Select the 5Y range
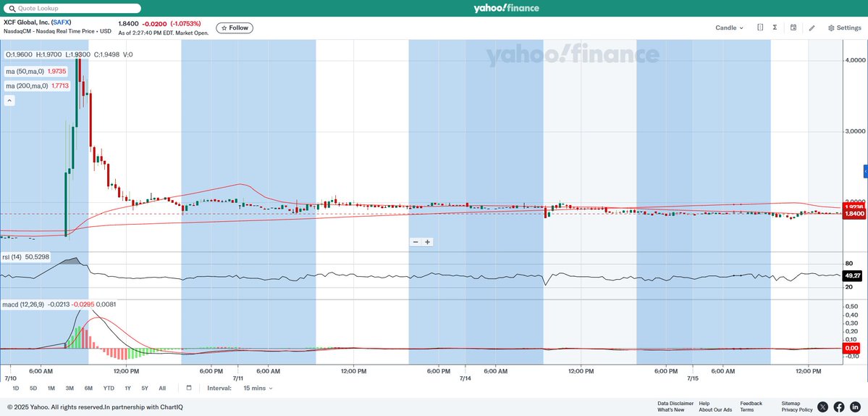 click(x=145, y=388)
